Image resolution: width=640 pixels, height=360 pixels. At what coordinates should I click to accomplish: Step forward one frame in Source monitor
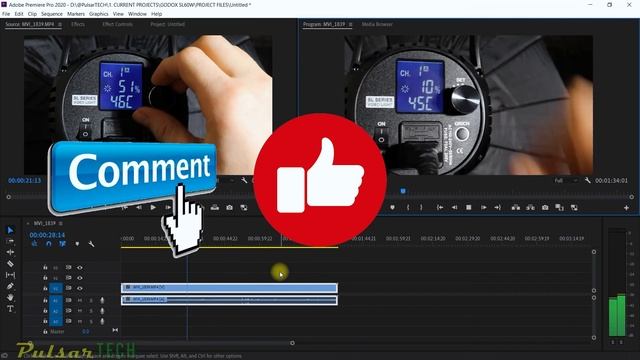[168, 208]
